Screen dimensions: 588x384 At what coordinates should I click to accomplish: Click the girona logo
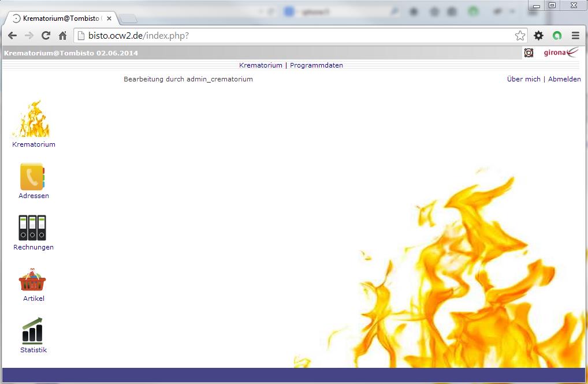click(x=560, y=53)
